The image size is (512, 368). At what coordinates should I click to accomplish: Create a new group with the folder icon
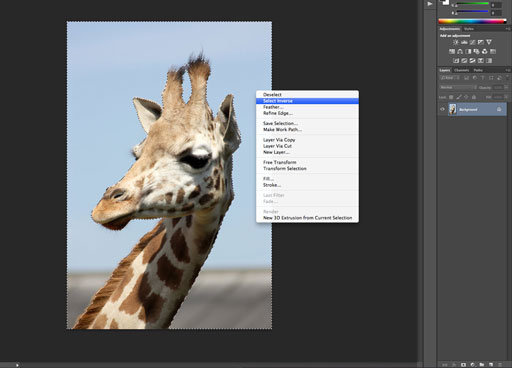coord(482,365)
